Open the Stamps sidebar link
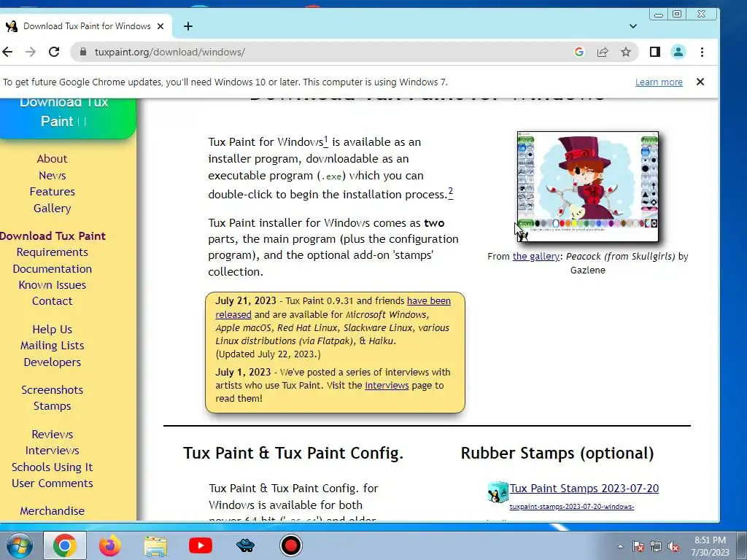Image resolution: width=747 pixels, height=560 pixels. 53,405
